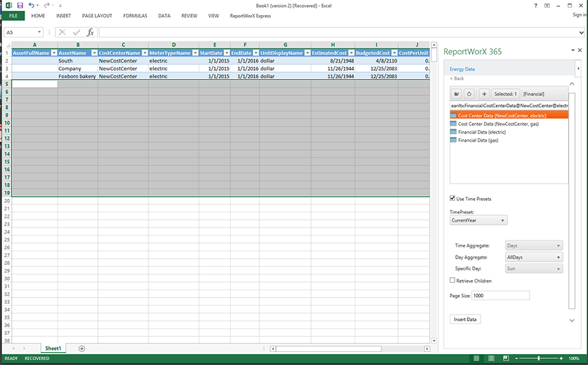
Task: Uncheck the Use Time Presets checkbox
Action: click(453, 199)
